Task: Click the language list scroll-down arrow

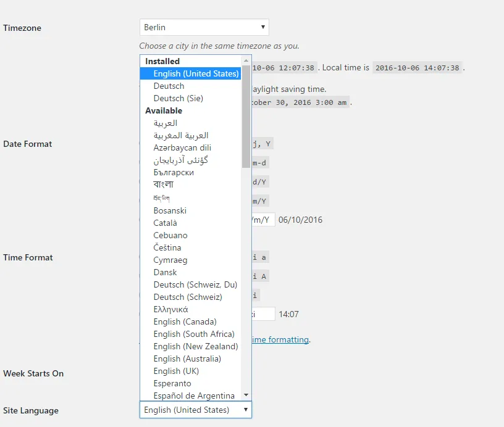Action: 246,395
